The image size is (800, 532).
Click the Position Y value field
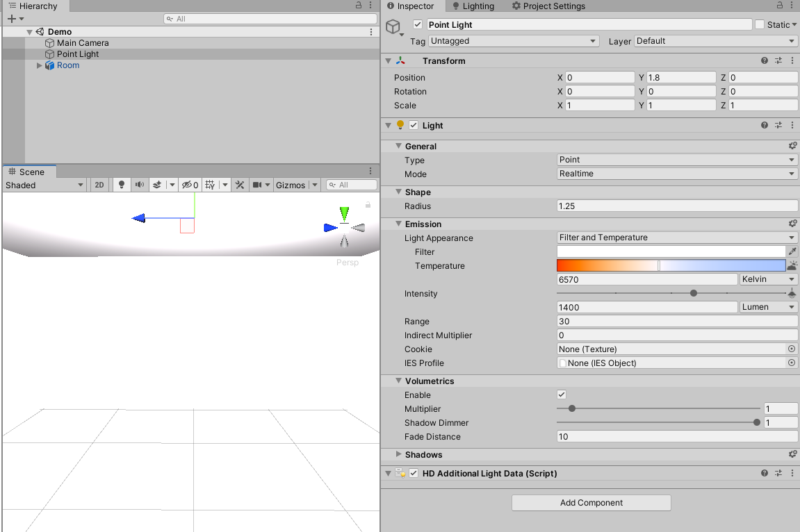pos(681,78)
